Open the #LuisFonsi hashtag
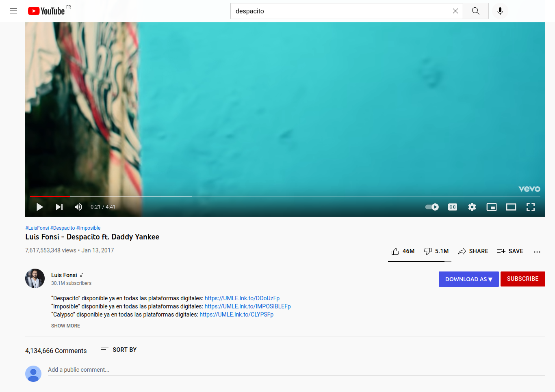Image resolution: width=555 pixels, height=392 pixels. [37, 228]
